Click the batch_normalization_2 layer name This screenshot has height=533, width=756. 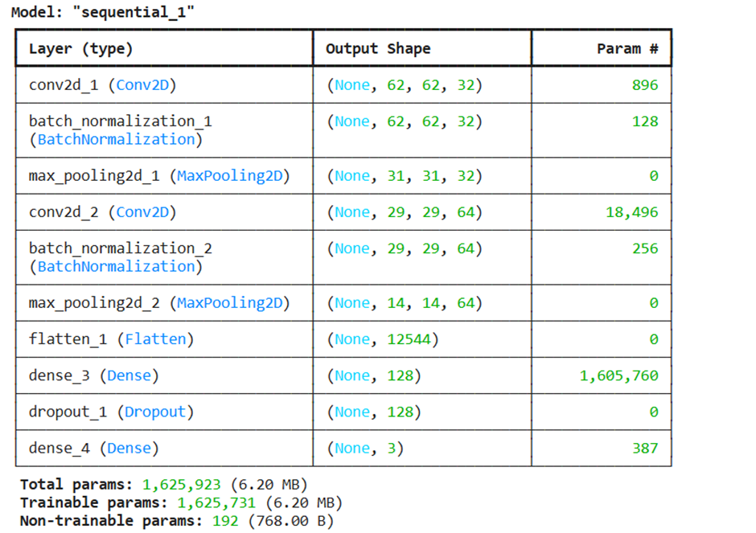121,248
